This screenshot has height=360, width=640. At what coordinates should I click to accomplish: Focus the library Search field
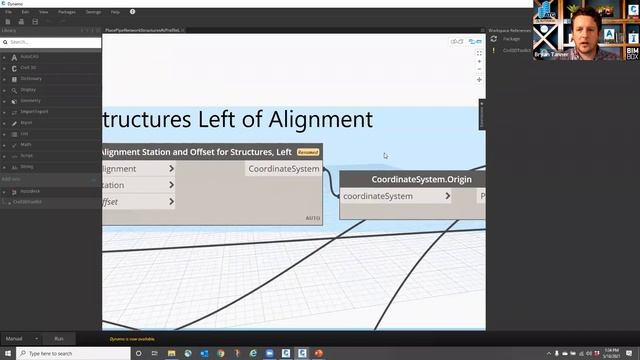[51, 42]
